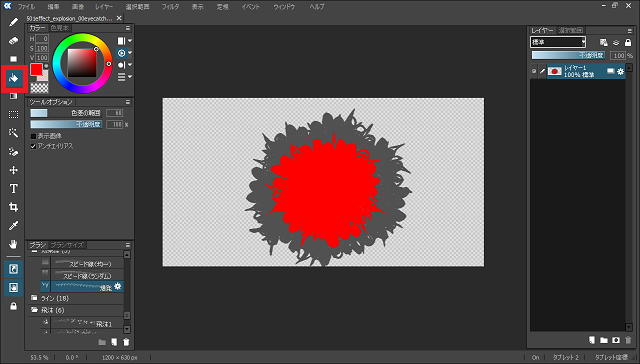Click red foreground color swatch
The height and width of the screenshot is (364, 640).
click(x=36, y=70)
